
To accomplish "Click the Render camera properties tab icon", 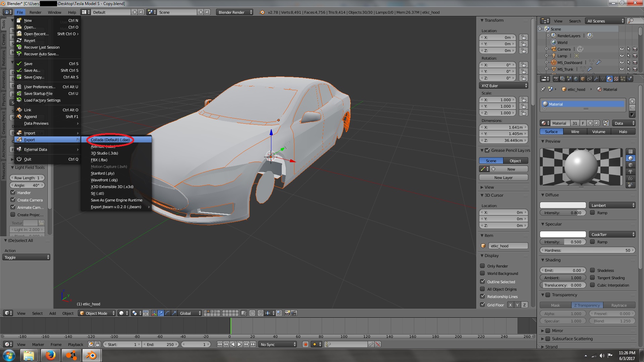I will point(556,79).
